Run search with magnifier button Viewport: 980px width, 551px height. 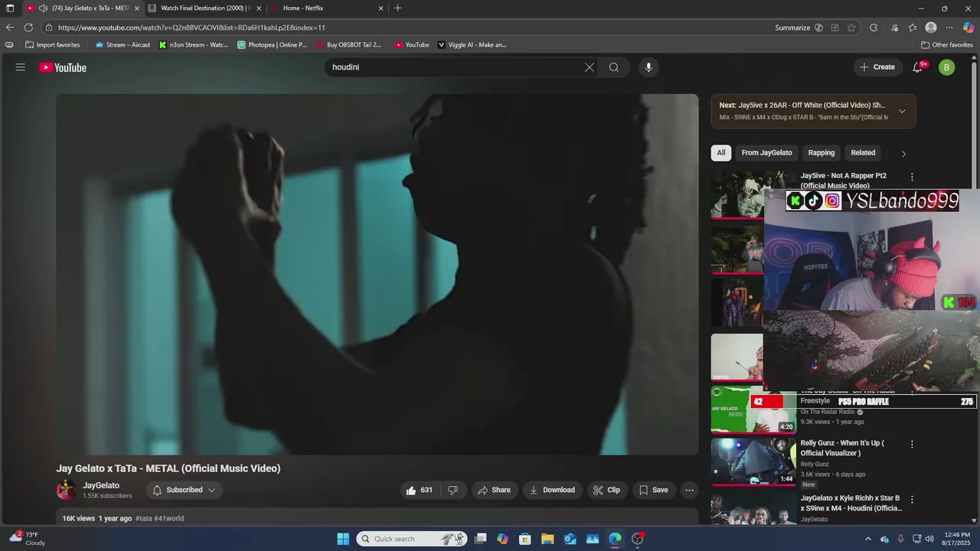pos(614,67)
